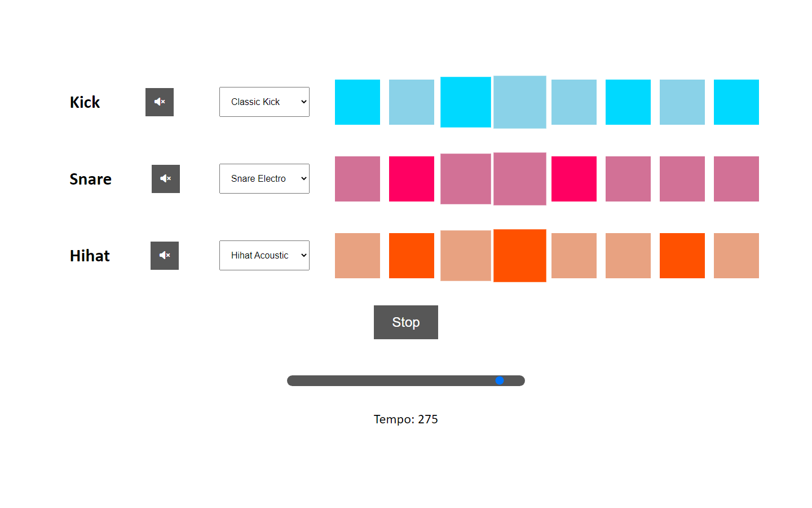The height and width of the screenshot is (508, 812).
Task: Disable the second Hihat step pad
Action: coord(412,256)
